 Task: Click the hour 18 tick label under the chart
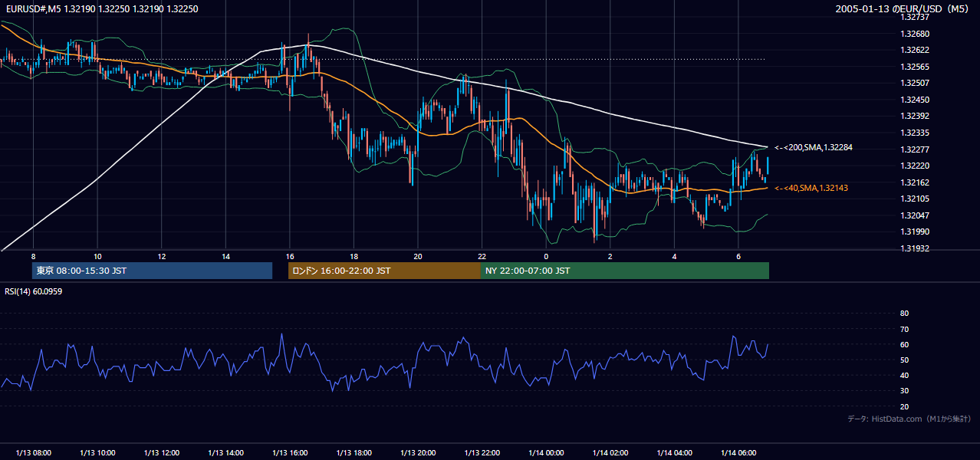(354, 256)
